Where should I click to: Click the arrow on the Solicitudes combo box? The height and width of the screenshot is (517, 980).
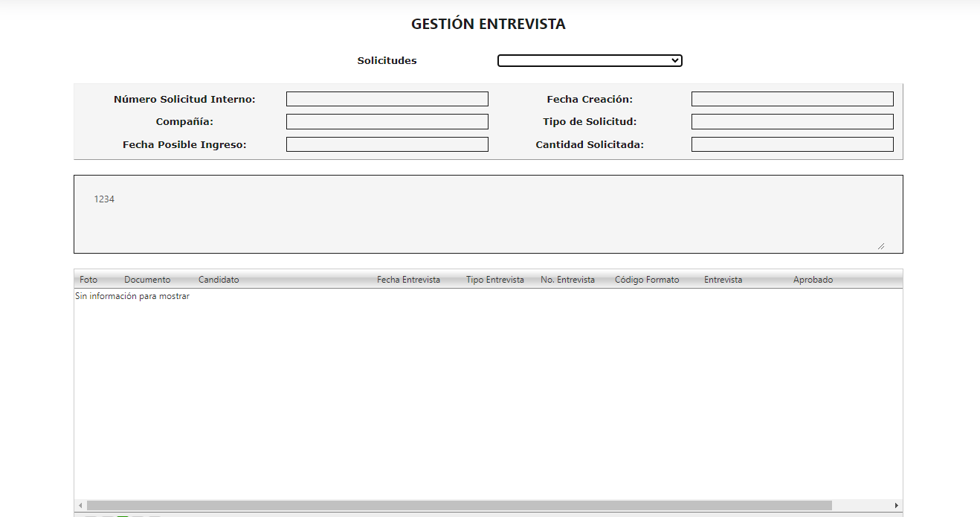[675, 60]
